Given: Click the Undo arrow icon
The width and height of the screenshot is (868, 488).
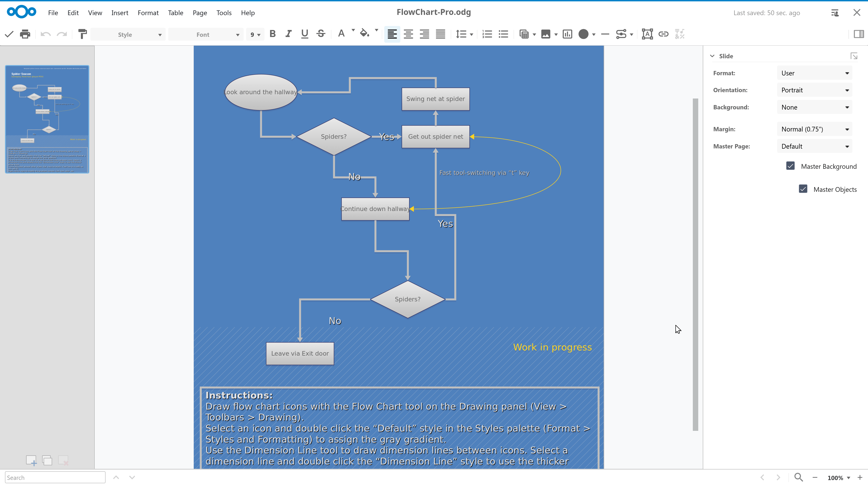Looking at the screenshot, I should click(x=45, y=34).
